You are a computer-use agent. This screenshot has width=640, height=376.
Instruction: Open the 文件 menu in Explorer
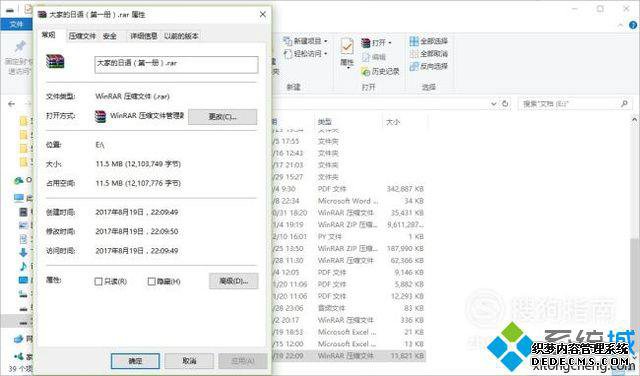click(16, 24)
